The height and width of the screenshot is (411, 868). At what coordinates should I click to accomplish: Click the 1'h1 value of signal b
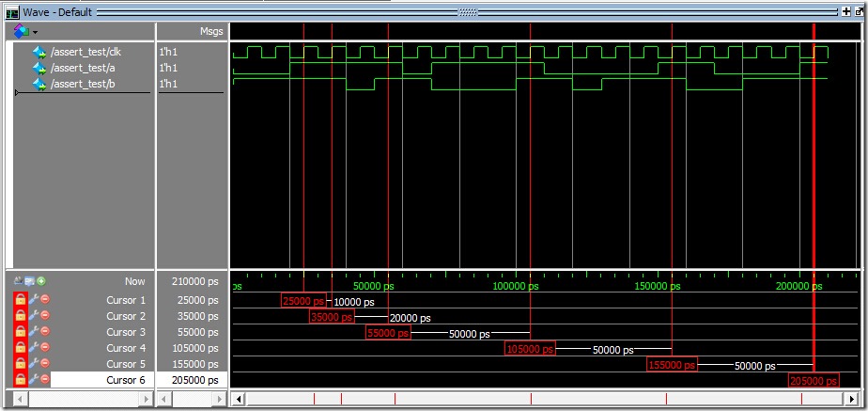[x=168, y=85]
